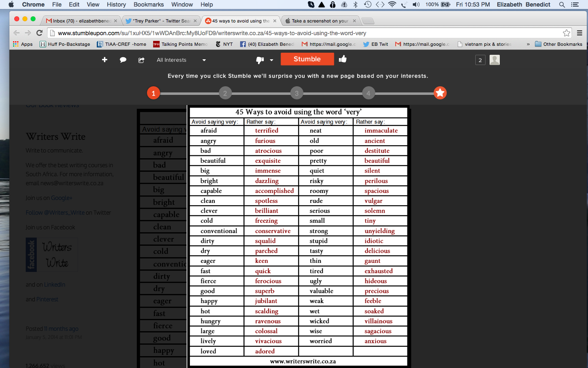Open Notification Center list icon
588x368 pixels.
pyautogui.click(x=575, y=4)
